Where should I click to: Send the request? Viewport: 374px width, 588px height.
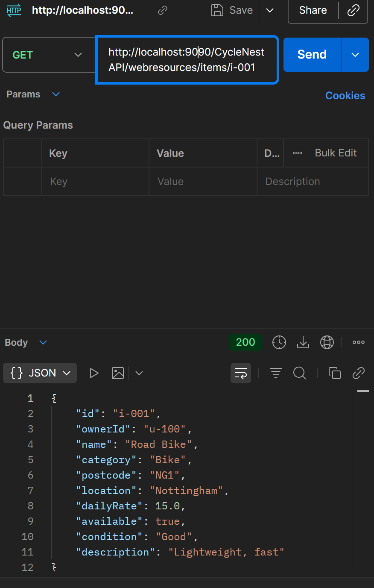312,55
